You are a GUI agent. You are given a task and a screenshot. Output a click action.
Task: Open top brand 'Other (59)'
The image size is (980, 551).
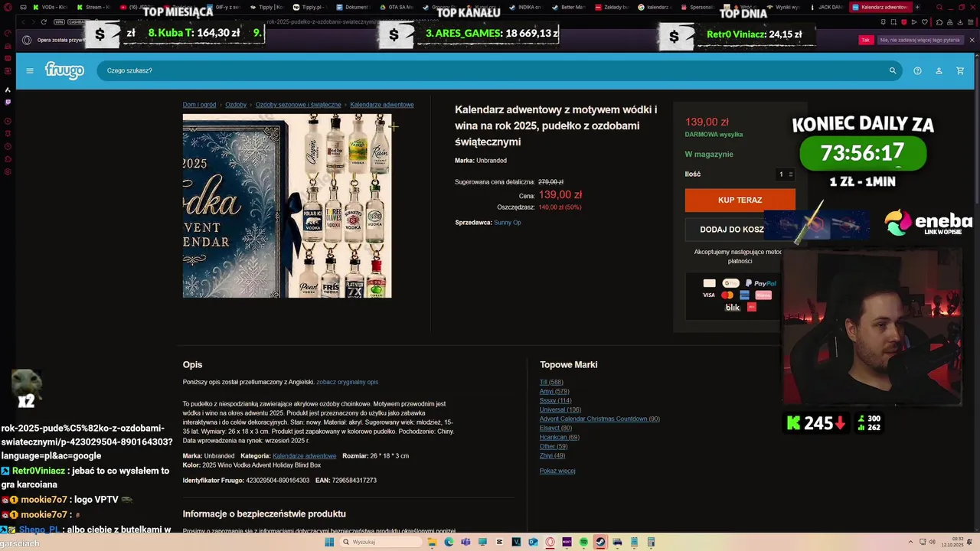click(554, 447)
